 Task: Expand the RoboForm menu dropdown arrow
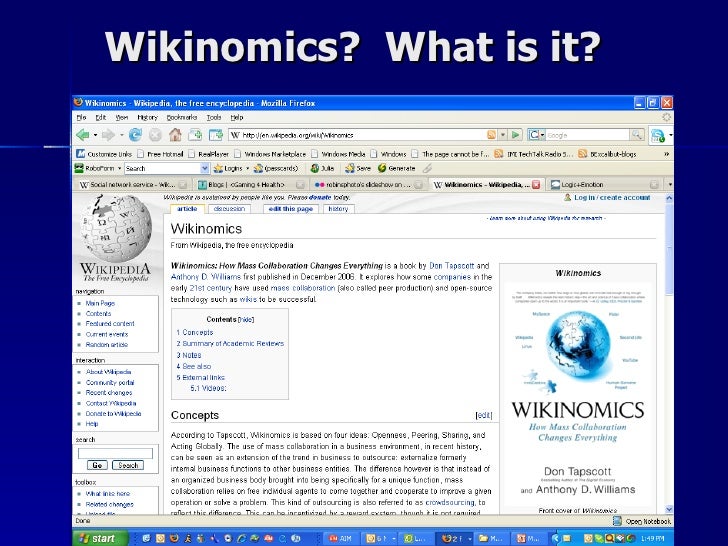(119, 168)
